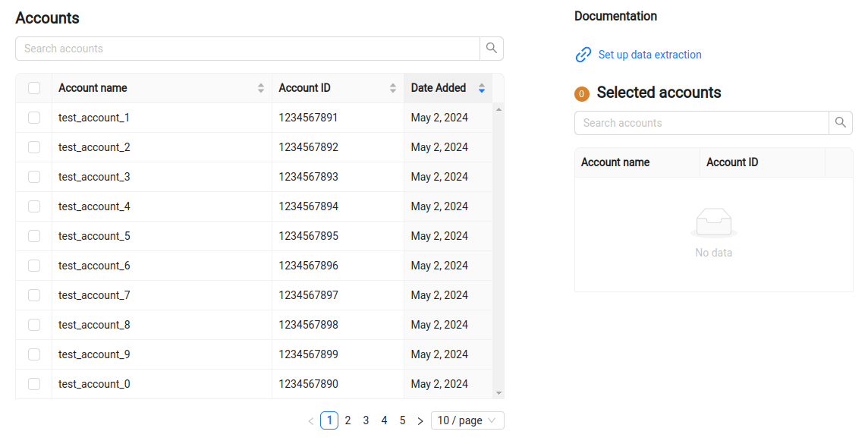Click the next page chevron
868x447 pixels.
coord(420,420)
